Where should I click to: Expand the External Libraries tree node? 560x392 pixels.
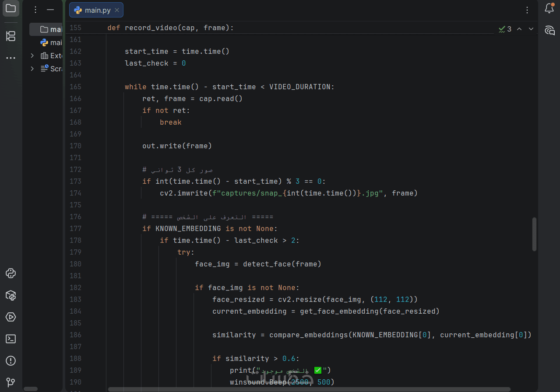(x=32, y=56)
